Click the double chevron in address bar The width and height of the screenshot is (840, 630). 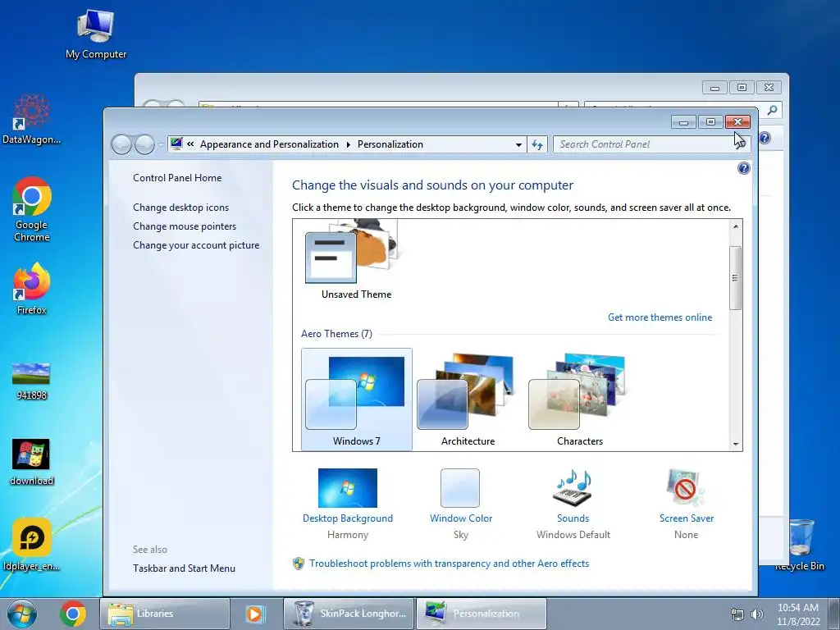click(190, 144)
